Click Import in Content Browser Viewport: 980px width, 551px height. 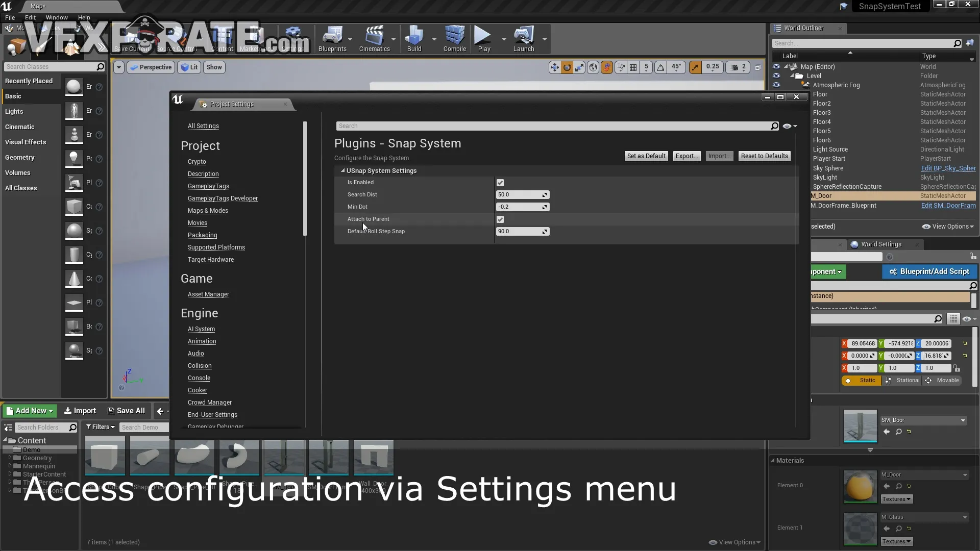[80, 411]
